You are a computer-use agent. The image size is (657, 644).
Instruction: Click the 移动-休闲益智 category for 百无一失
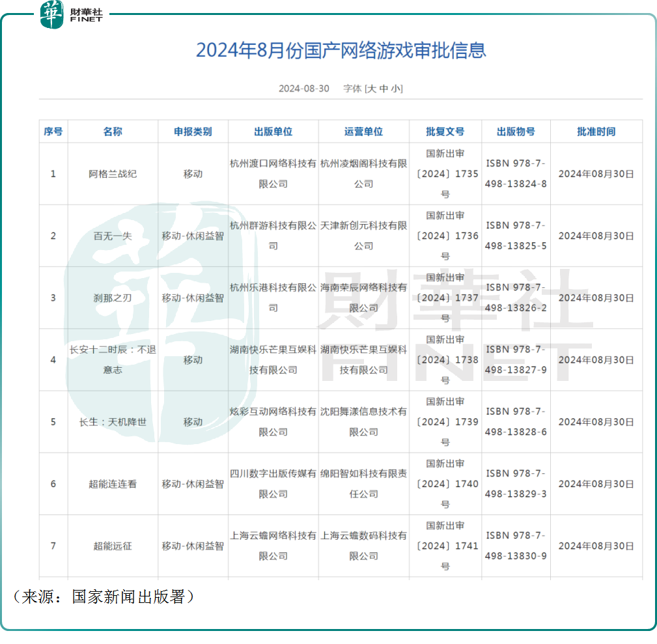coord(193,236)
